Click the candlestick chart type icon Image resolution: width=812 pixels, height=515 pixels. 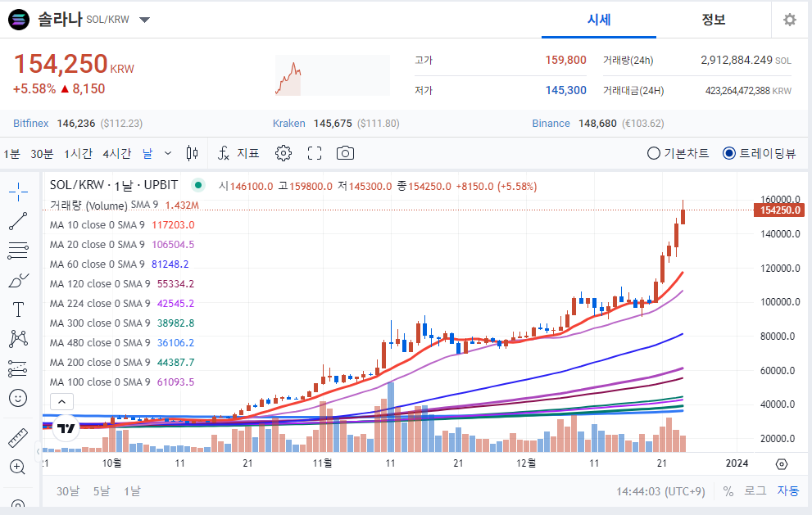[x=192, y=153]
